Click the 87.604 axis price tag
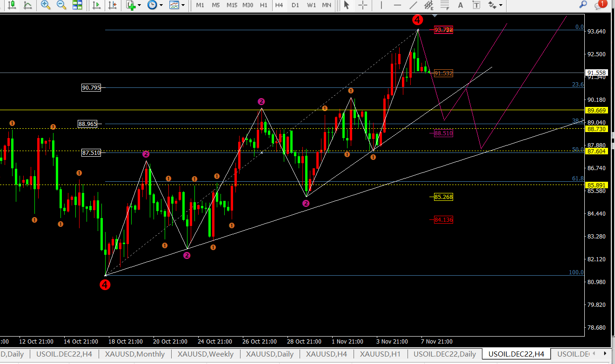The image size is (615, 364). (596, 151)
